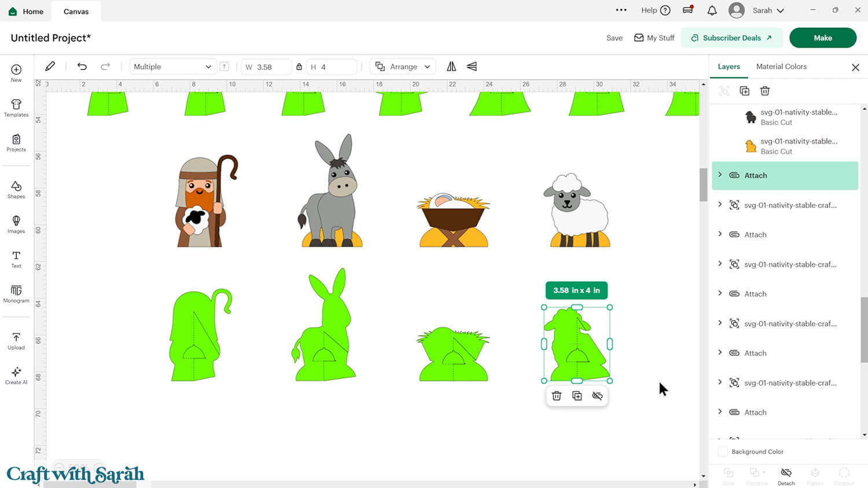
Task: Flip selection horizontally using toolbar icon
Action: pyautogui.click(x=451, y=67)
